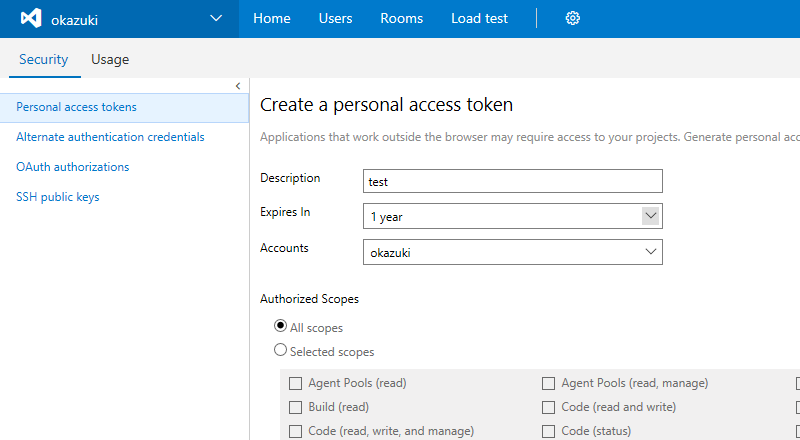800x440 pixels.
Task: Go to the Home menu
Action: click(272, 19)
